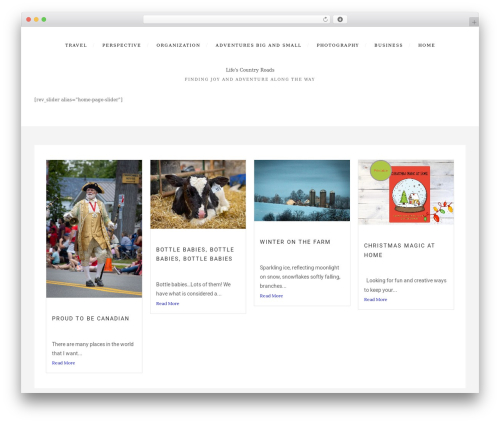Click the red close window dot
This screenshot has width=500, height=423.
tap(29, 20)
